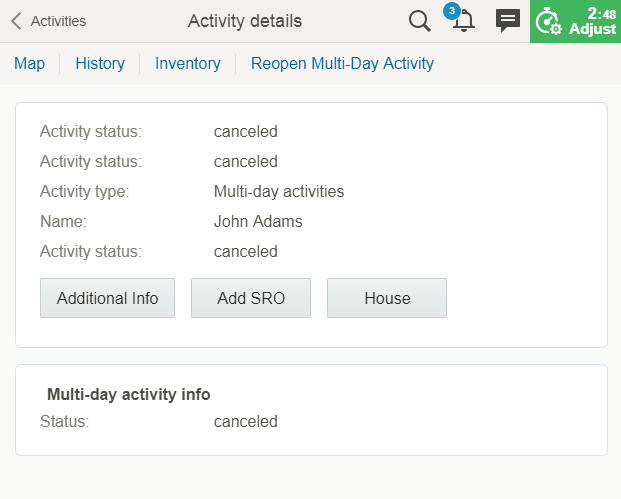This screenshot has height=499, width=621.
Task: Open the Inventory link
Action: pyautogui.click(x=187, y=63)
